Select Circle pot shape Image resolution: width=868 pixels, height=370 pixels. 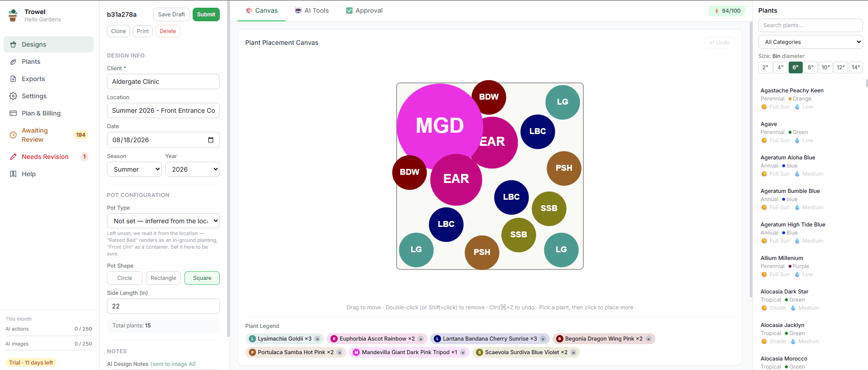click(125, 278)
